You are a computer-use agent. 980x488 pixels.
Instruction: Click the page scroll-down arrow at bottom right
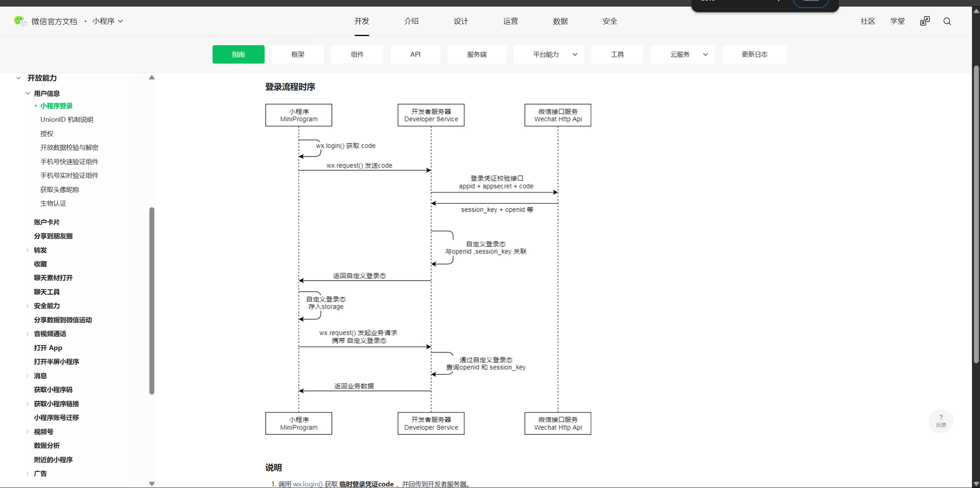[x=976, y=484]
